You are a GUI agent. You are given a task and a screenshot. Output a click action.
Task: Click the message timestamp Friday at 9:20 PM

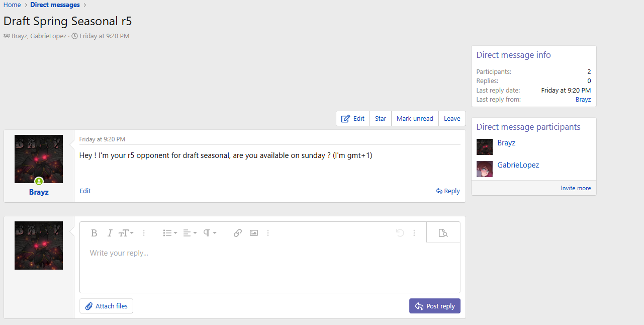coord(102,139)
